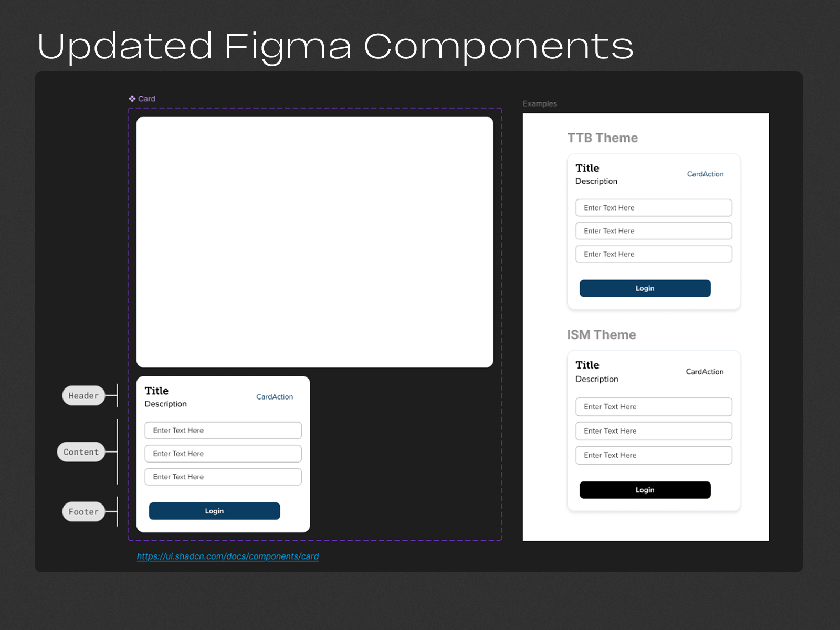Select the TTB Theme heading
This screenshot has width=840, height=630.
coord(602,138)
